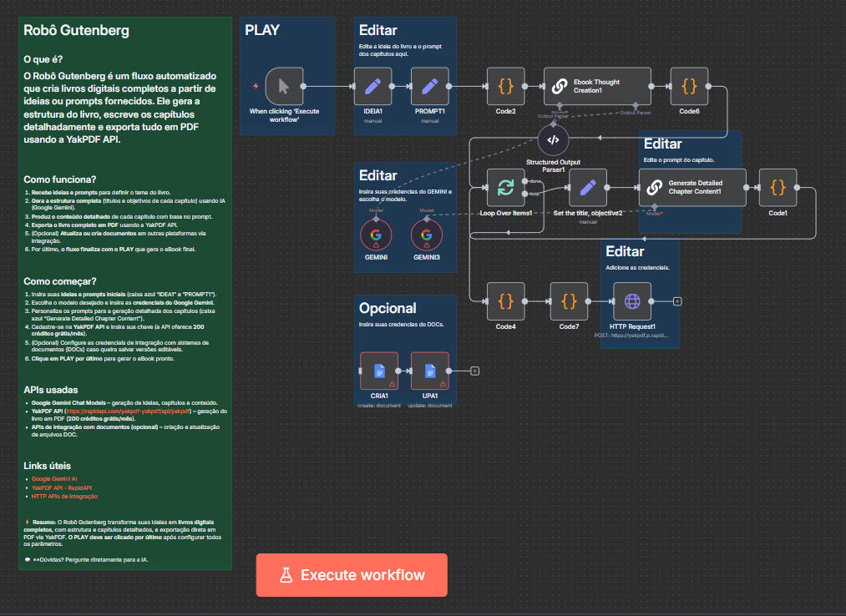Click the Execute workflow button
Image resolution: width=846 pixels, height=616 pixels.
[352, 575]
